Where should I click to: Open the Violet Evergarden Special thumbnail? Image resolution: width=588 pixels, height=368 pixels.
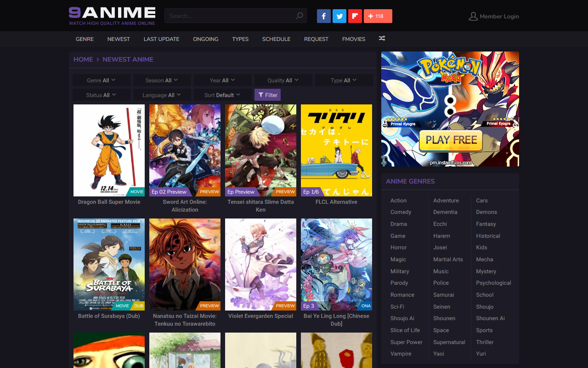point(260,264)
